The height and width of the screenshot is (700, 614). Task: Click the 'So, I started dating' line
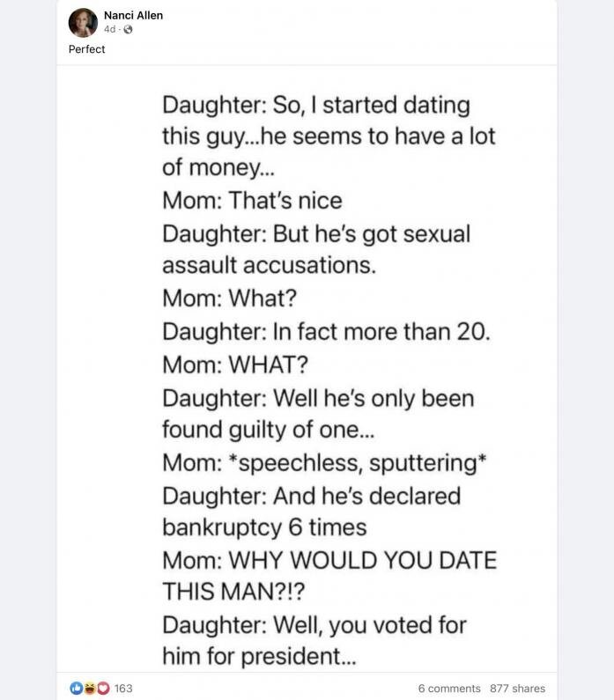coord(316,106)
